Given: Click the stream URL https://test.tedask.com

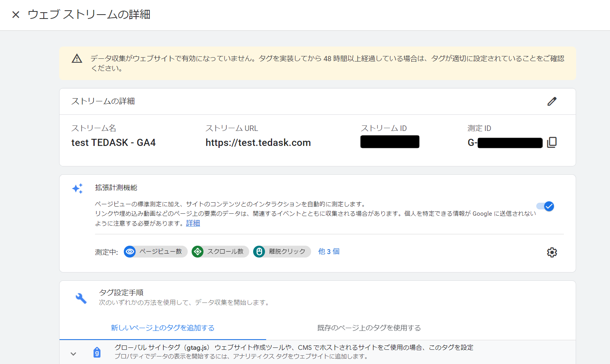Looking at the screenshot, I should pyautogui.click(x=258, y=143).
